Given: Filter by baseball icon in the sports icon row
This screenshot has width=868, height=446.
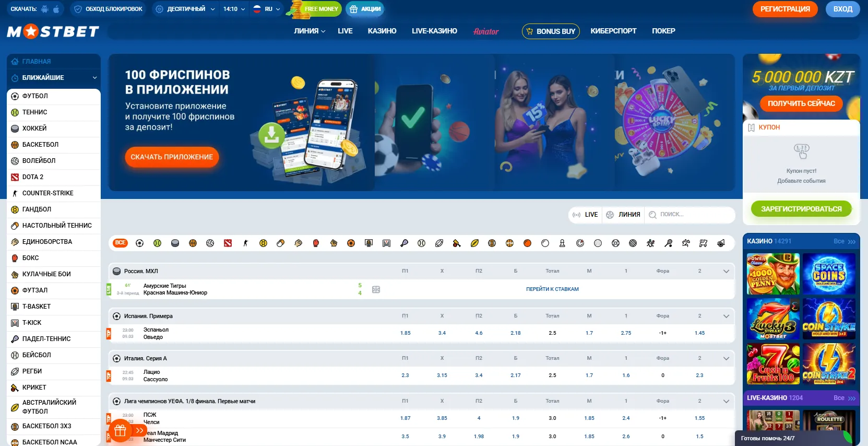Looking at the screenshot, I should pos(422,243).
